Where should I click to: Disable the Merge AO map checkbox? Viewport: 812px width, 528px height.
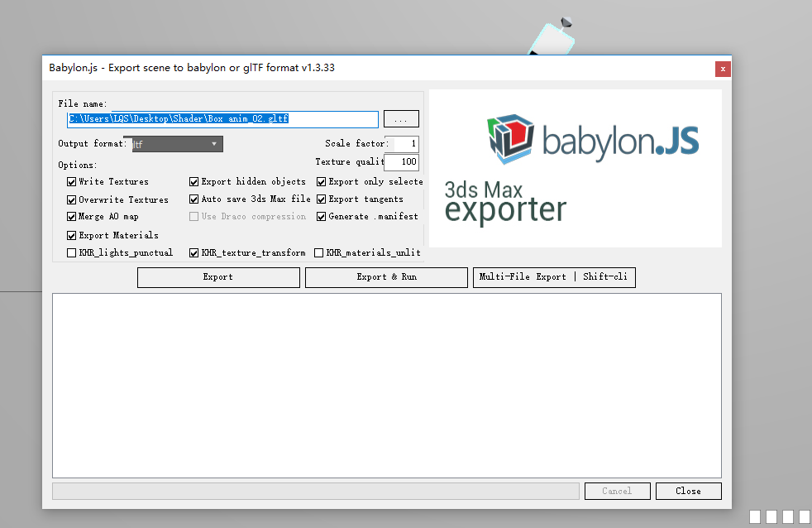pyautogui.click(x=72, y=217)
